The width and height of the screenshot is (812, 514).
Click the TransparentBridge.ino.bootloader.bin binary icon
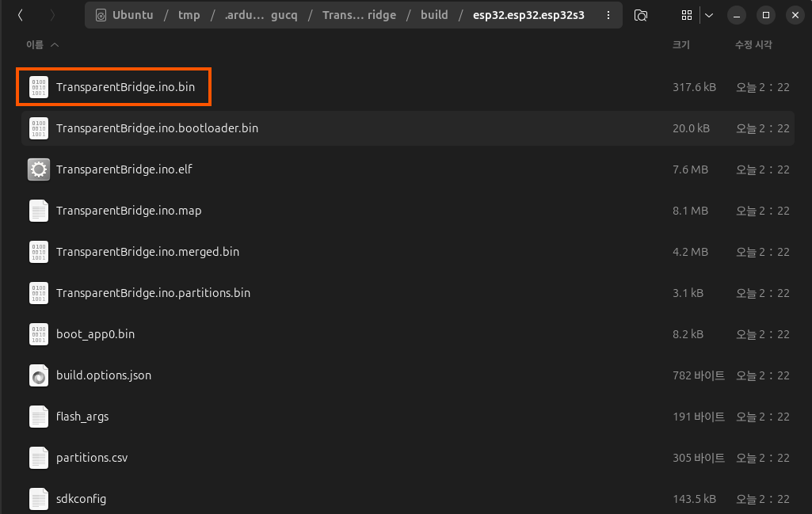coord(39,128)
